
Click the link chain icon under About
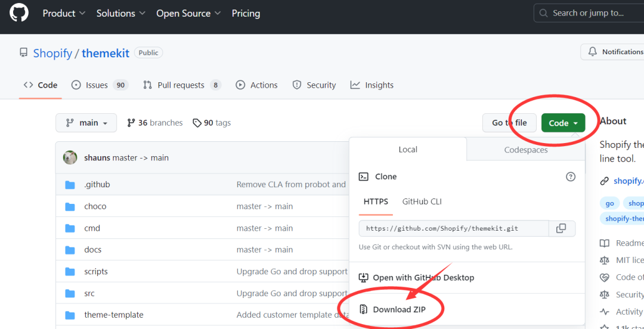pos(604,181)
